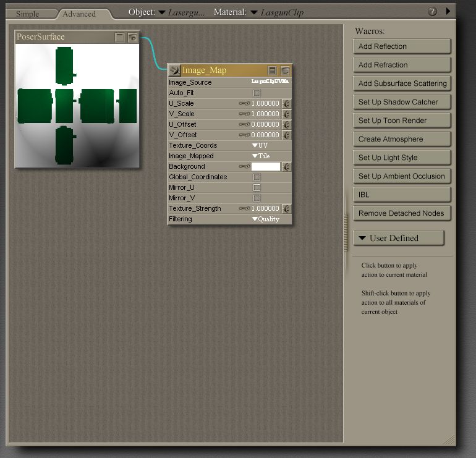Screen dimensions: 476x458
Task: Click the Texture_Strength input plug icon
Action: (286, 209)
